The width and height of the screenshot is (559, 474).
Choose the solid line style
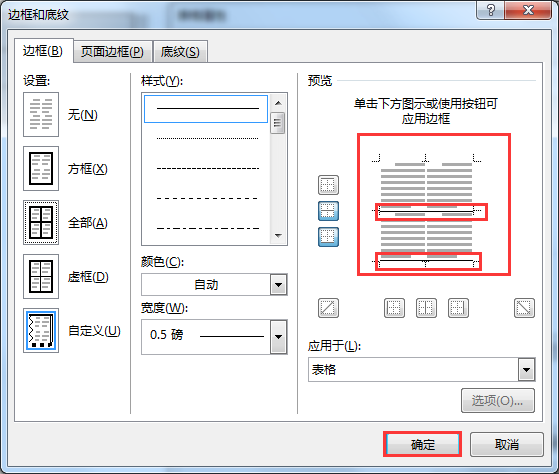[x=206, y=108]
